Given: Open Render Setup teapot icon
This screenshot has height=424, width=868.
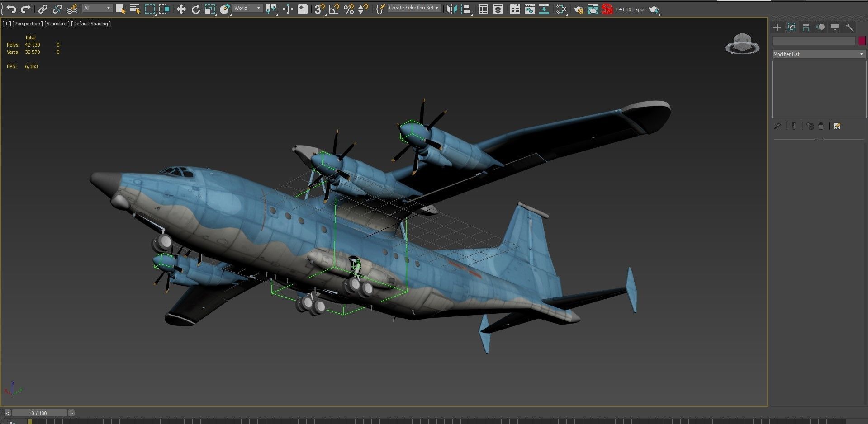Looking at the screenshot, I should [578, 9].
